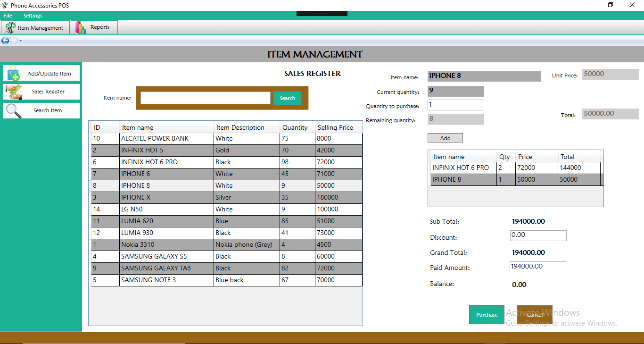Screen dimensions: 644x344
Task: Click the Discount input field
Action: point(538,235)
